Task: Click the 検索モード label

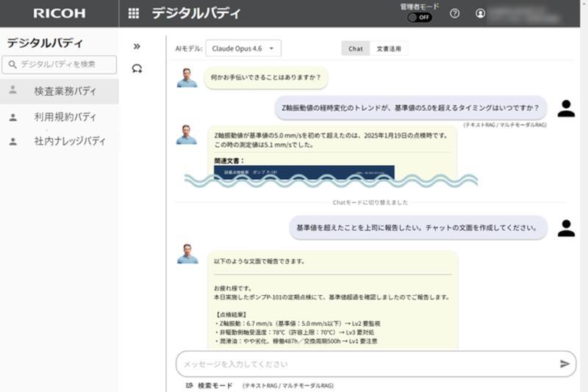Action: click(215, 385)
